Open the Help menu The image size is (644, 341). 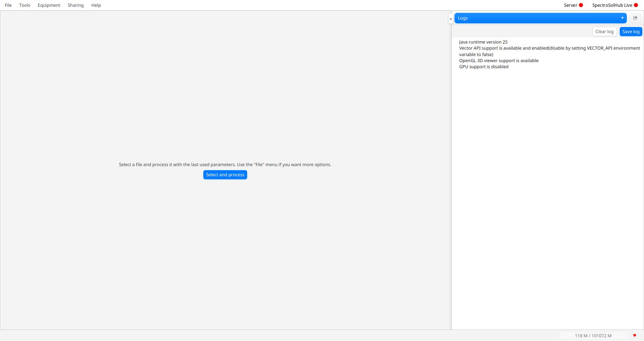point(96,5)
